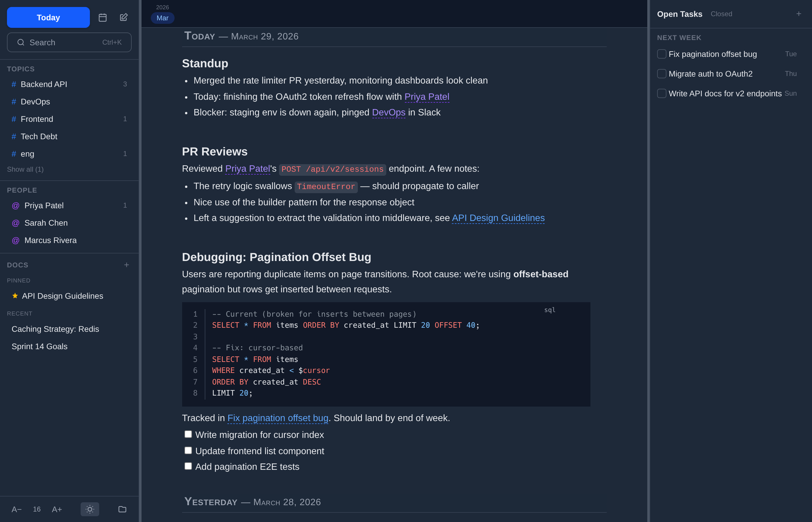This screenshot has height=522, width=812.
Task: Select the Mar month pill in timeline
Action: pyautogui.click(x=162, y=18)
